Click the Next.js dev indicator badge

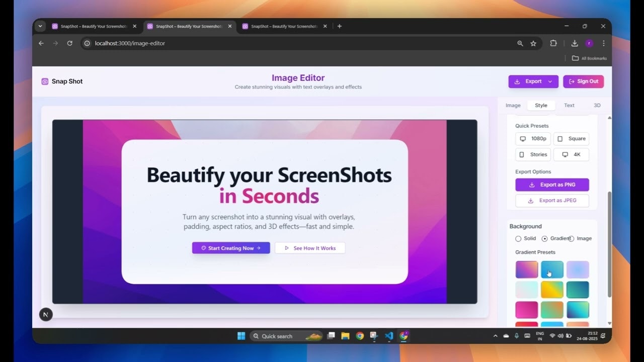pyautogui.click(x=46, y=315)
